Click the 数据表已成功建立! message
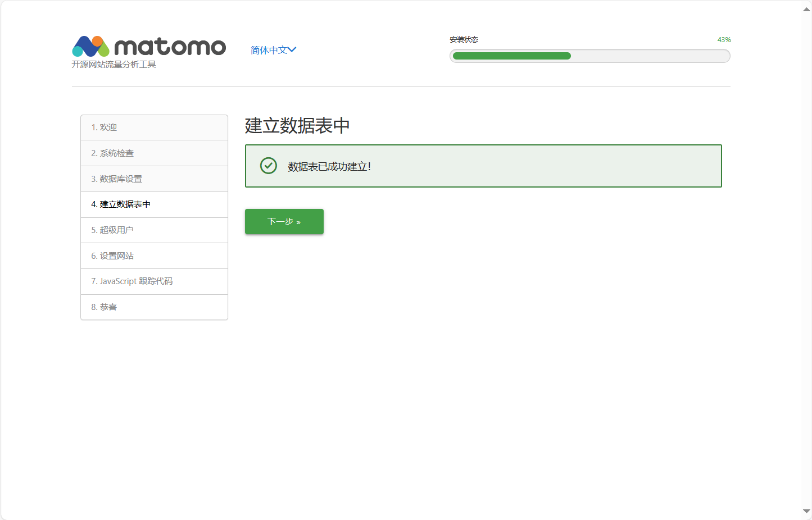The height and width of the screenshot is (520, 812). [329, 166]
